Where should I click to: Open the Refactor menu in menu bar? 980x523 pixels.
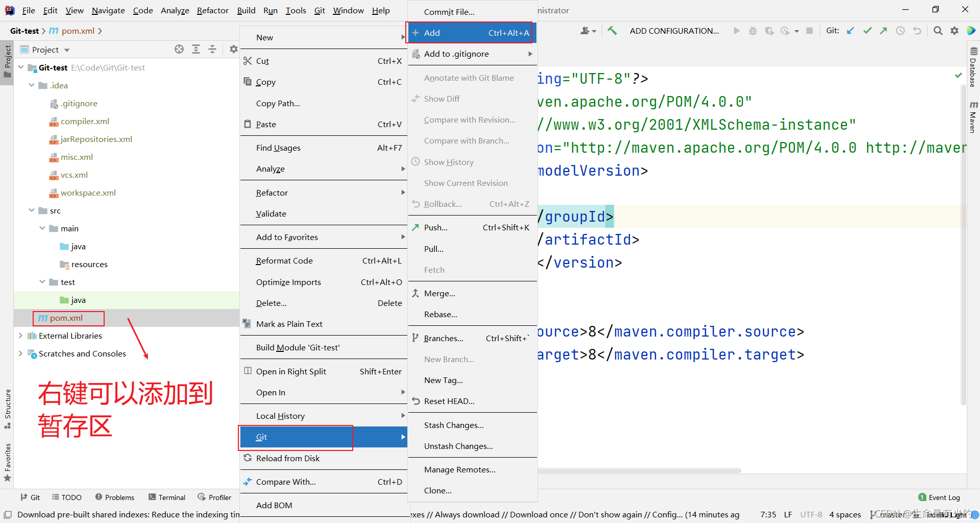pyautogui.click(x=212, y=10)
